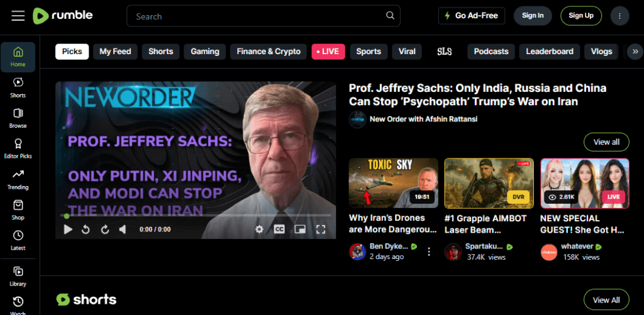The width and height of the screenshot is (644, 315).
Task: Rewind the video with back-skip icon
Action: (86, 229)
